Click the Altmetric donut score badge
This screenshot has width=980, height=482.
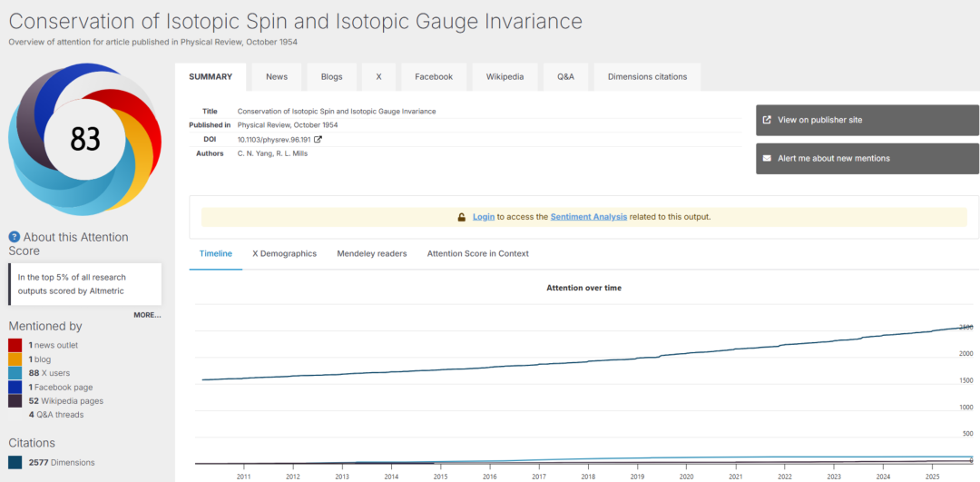84,139
